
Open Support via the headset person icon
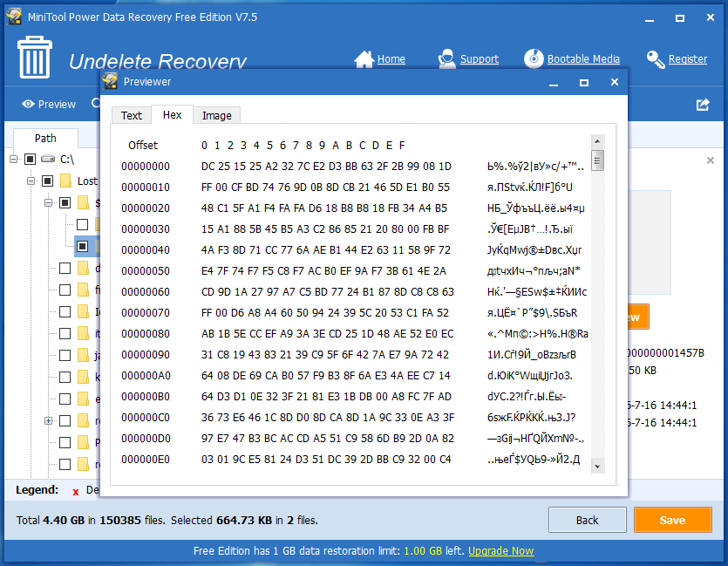click(446, 59)
